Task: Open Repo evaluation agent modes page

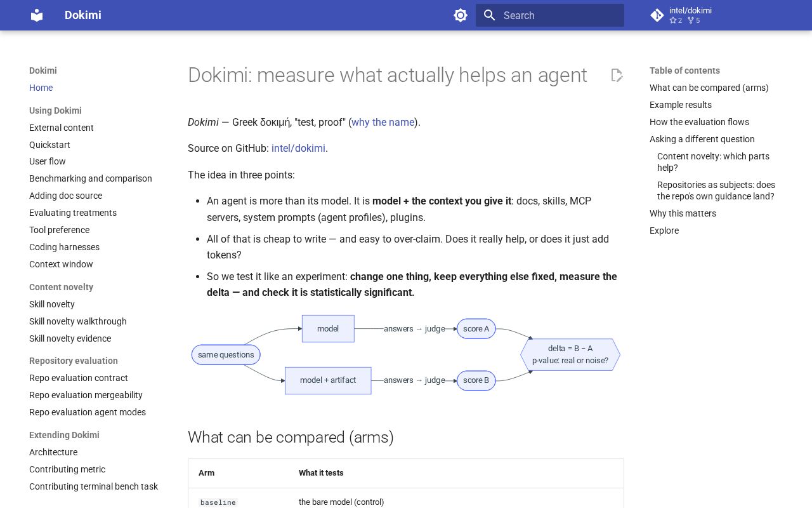Action: 88,412
